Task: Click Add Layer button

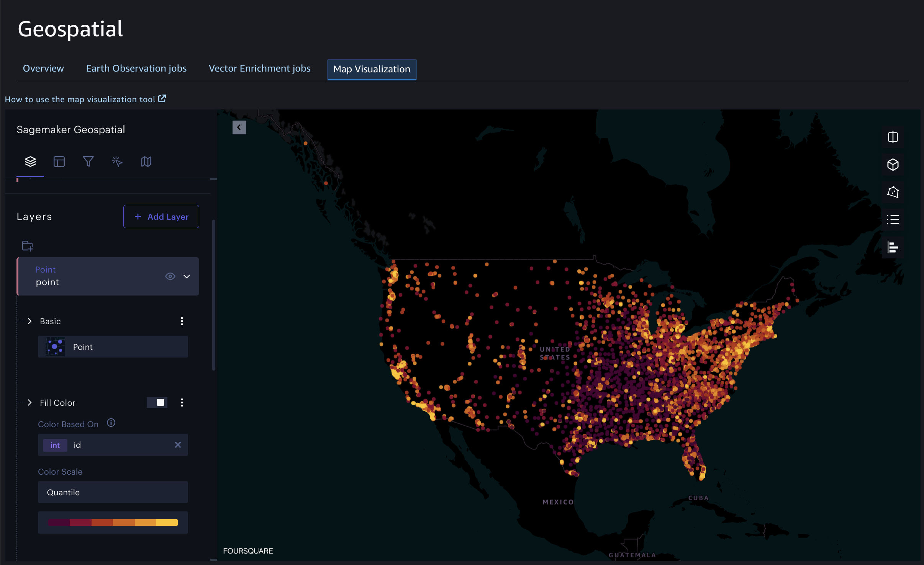Action: [161, 216]
